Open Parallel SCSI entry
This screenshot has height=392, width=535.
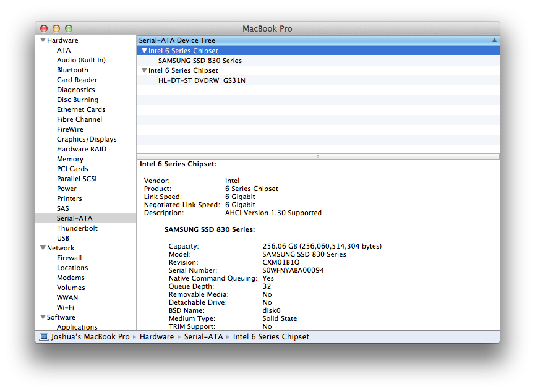(x=77, y=179)
